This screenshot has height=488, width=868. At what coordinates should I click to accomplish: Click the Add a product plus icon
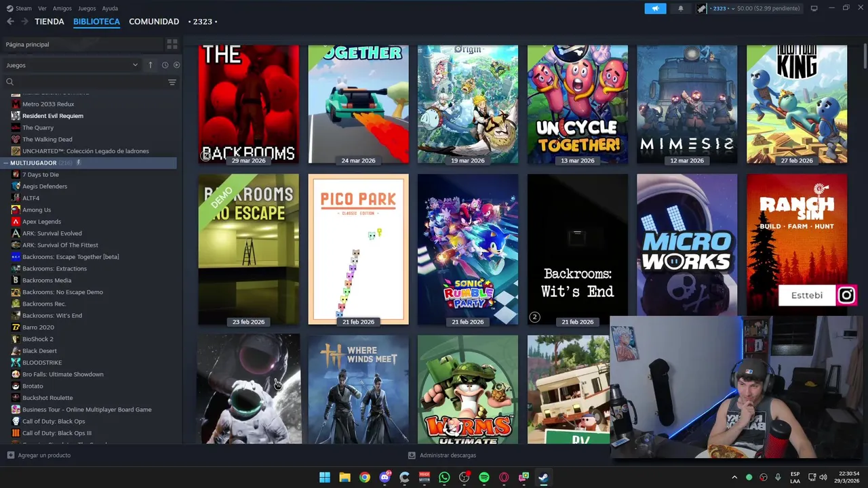[10, 455]
